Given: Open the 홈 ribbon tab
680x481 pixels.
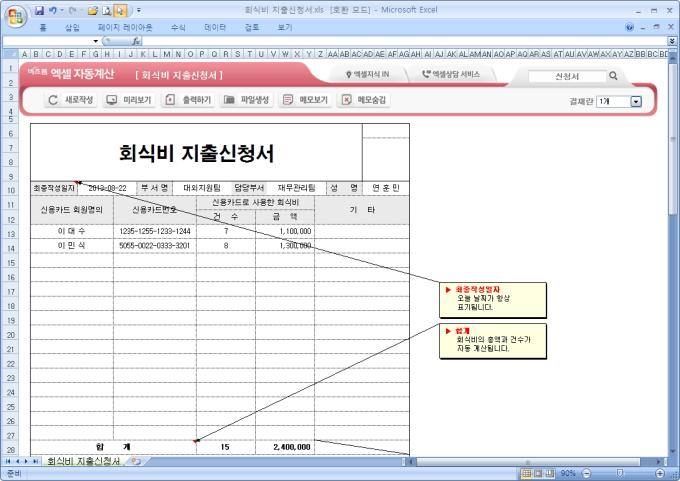Looking at the screenshot, I should (43, 27).
